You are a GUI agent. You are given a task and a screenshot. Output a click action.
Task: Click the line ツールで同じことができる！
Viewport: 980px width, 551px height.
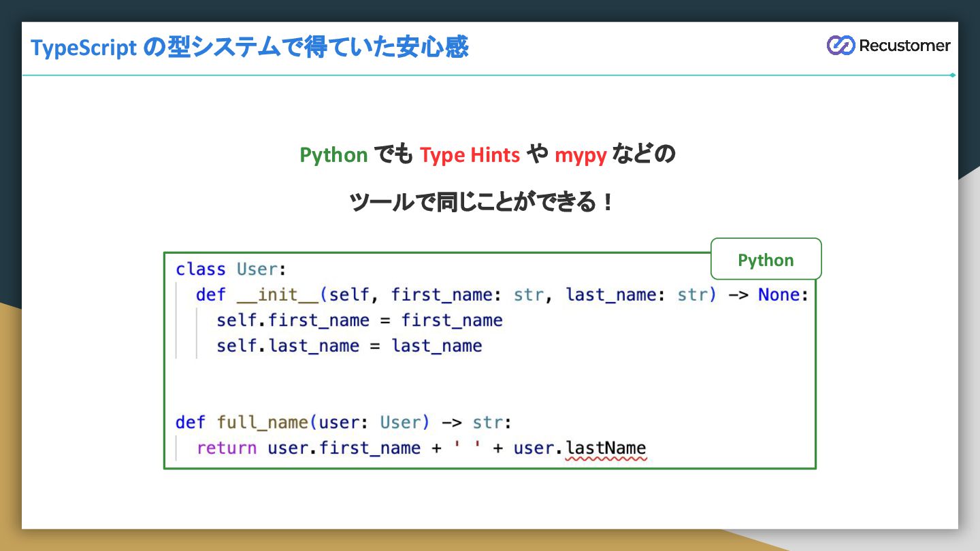[482, 203]
